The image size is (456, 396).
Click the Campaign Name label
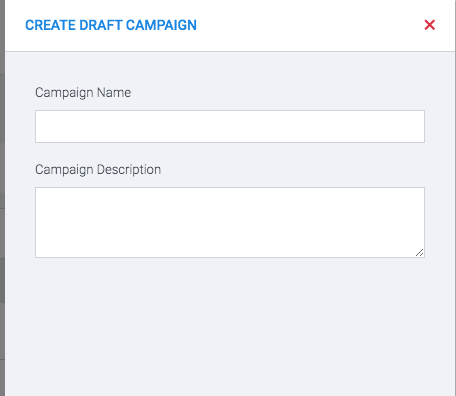[x=83, y=93]
